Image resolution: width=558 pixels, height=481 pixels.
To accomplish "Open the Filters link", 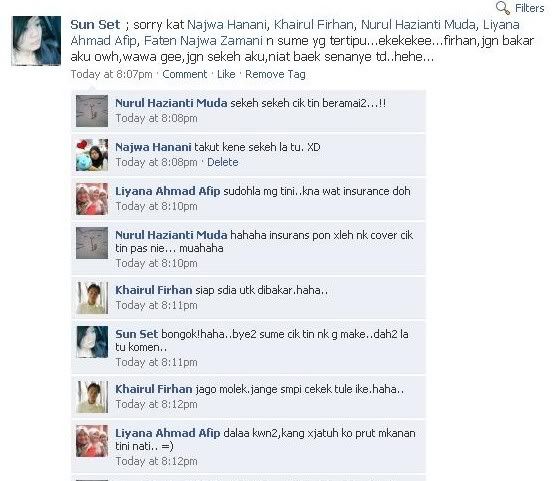I will tap(530, 8).
